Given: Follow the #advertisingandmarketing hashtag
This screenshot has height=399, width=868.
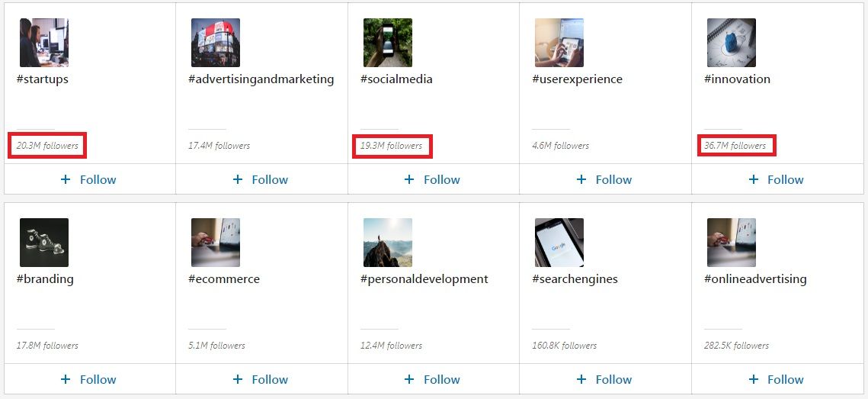Looking at the screenshot, I should click(x=261, y=179).
